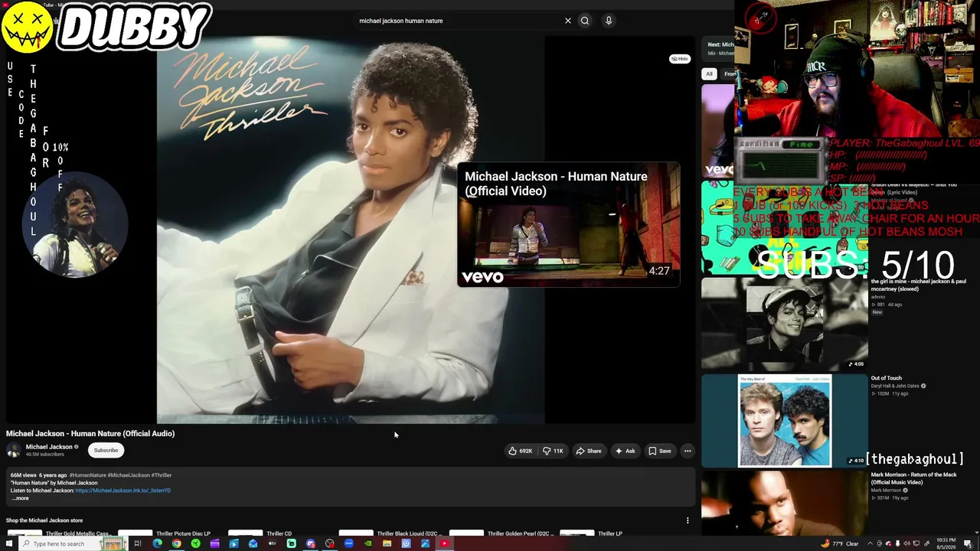Start voice search with the microphone icon
The width and height of the screenshot is (980, 551).
pos(609,21)
